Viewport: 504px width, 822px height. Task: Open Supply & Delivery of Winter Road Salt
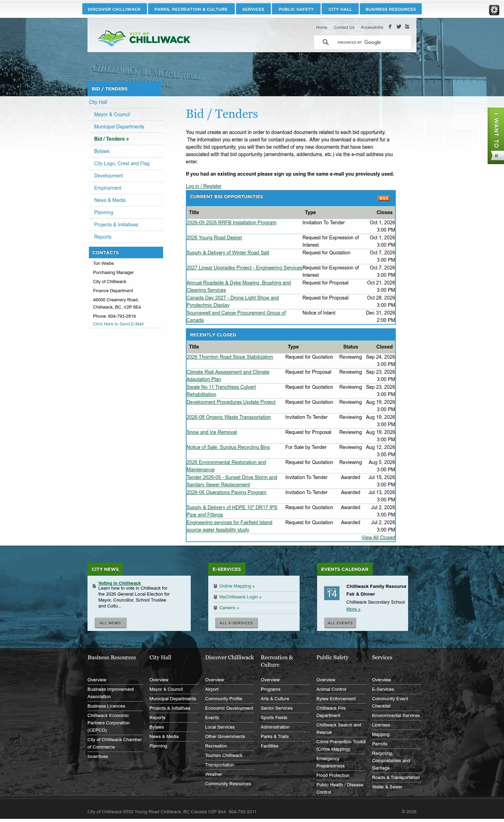click(228, 253)
